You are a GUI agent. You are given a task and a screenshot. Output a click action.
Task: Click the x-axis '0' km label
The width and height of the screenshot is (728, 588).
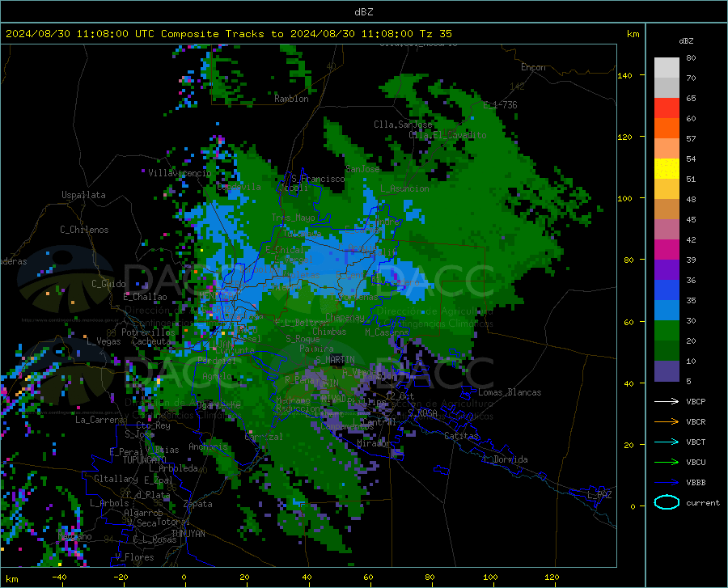(184, 577)
